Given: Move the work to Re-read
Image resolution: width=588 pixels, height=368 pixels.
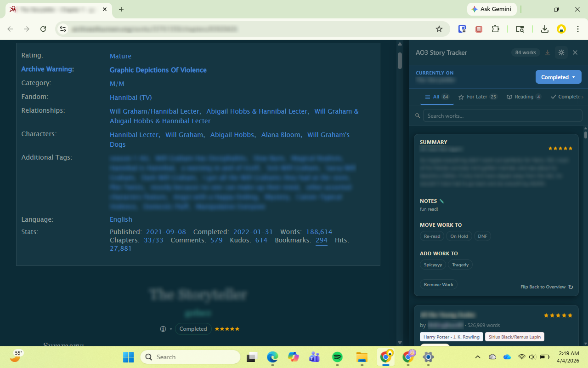Looking at the screenshot, I should [x=432, y=236].
